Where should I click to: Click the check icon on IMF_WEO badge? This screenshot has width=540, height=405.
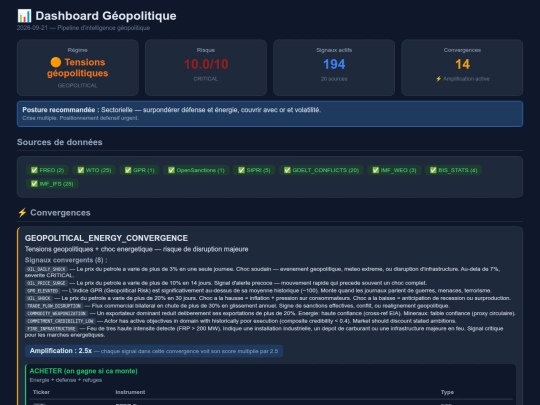coord(375,170)
